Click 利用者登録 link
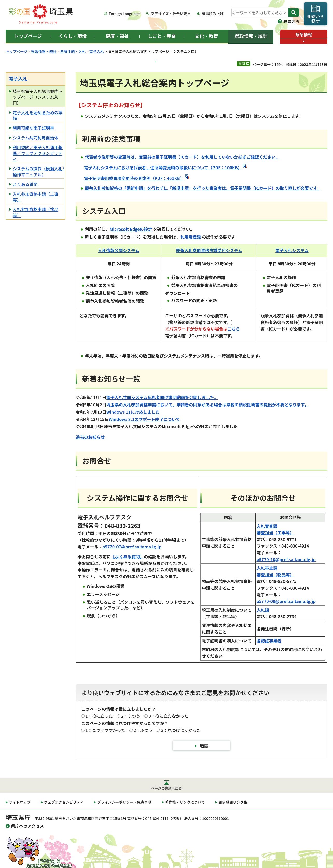The height and width of the screenshot is (868, 333). (190, 237)
